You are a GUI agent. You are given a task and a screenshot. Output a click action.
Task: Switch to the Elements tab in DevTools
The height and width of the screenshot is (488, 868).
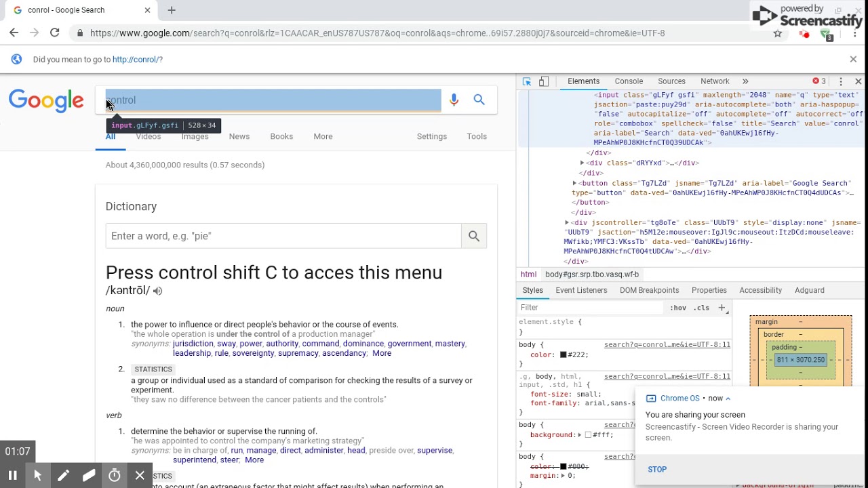point(583,81)
